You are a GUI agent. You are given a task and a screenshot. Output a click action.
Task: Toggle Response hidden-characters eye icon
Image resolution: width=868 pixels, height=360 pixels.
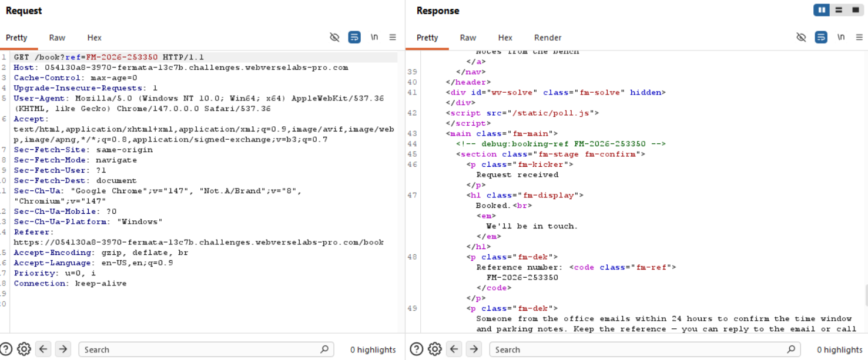(801, 38)
